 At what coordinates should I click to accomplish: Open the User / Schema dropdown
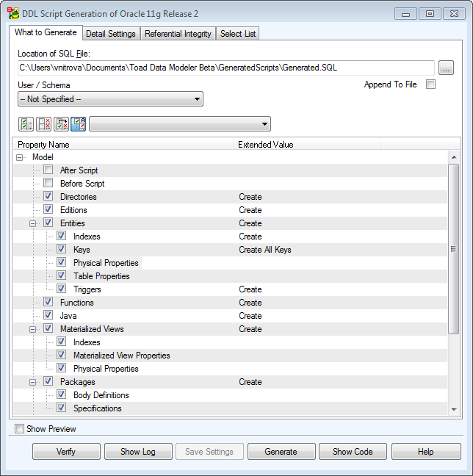tap(110, 99)
